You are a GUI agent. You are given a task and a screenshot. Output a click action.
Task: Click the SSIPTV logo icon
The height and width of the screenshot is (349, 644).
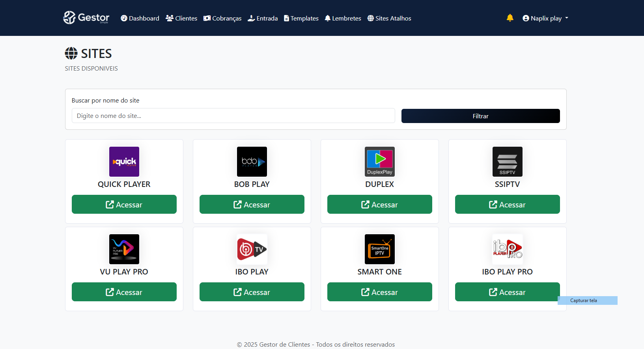tap(507, 162)
